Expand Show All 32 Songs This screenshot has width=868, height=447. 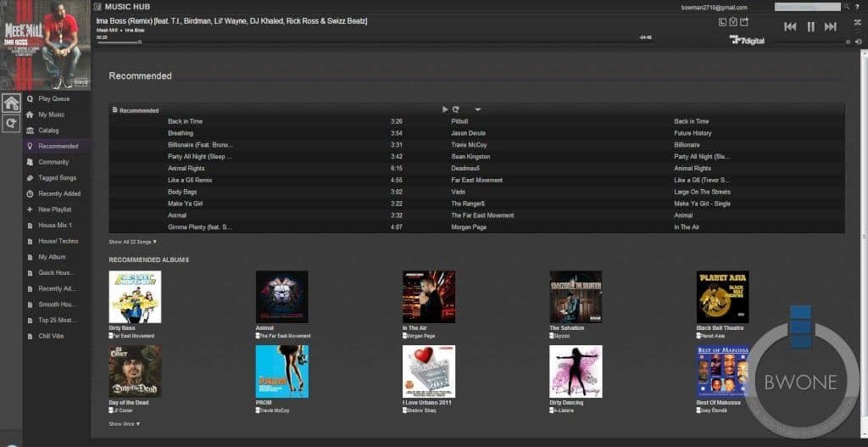pos(133,242)
